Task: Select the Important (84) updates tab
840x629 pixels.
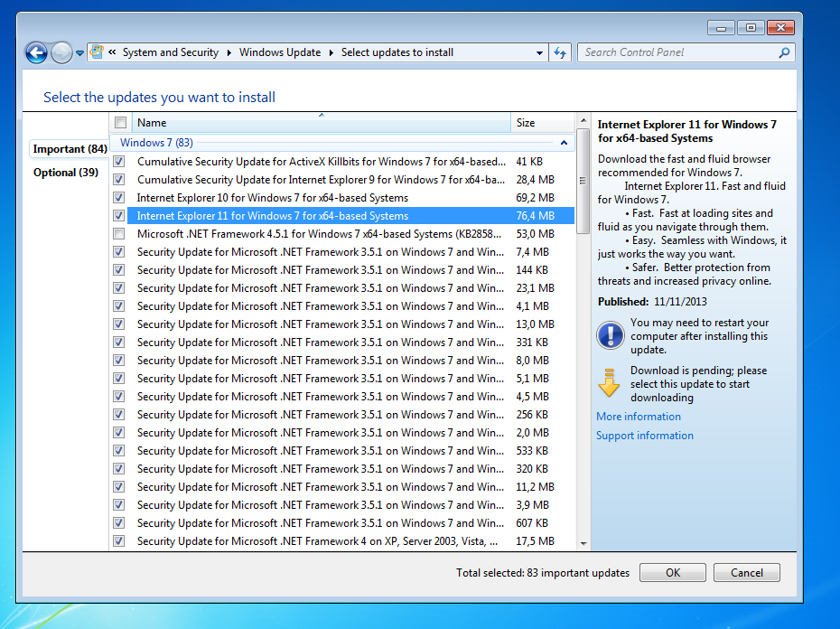Action: [70, 149]
